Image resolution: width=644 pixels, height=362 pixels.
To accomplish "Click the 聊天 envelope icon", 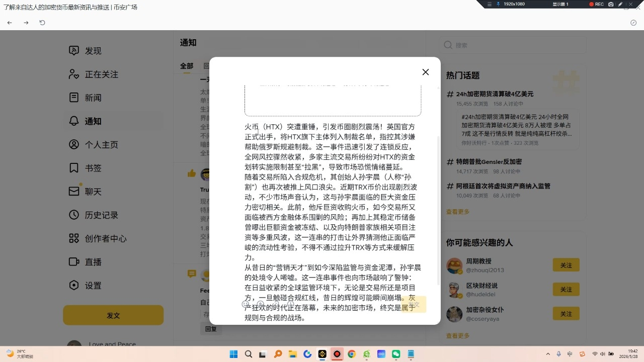I will [74, 192].
